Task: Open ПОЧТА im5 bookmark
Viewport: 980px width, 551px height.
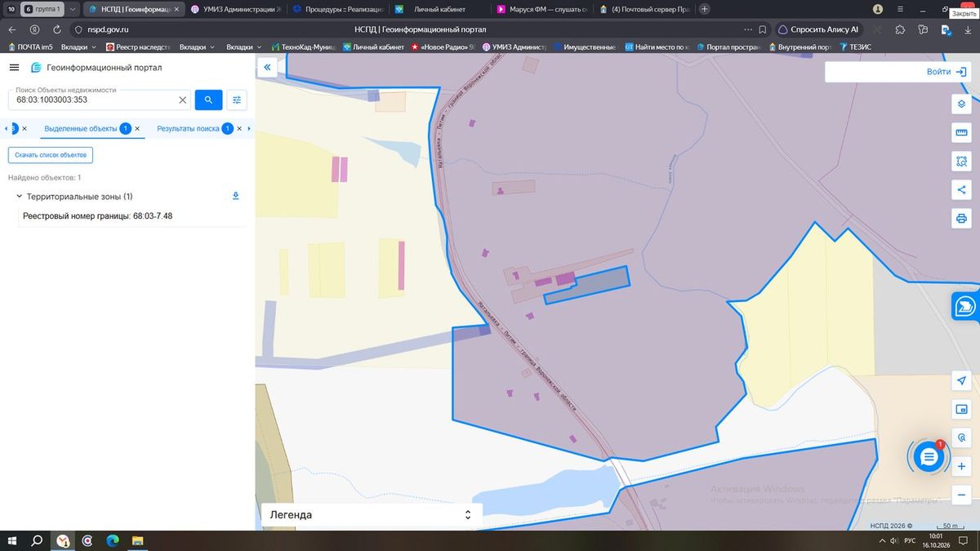Action: point(30,47)
